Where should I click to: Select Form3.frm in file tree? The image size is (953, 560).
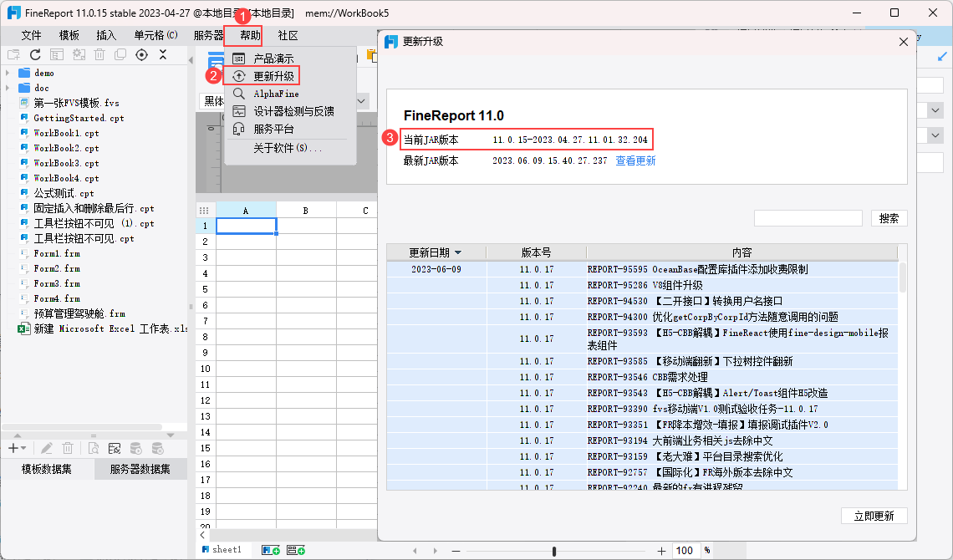(x=57, y=283)
